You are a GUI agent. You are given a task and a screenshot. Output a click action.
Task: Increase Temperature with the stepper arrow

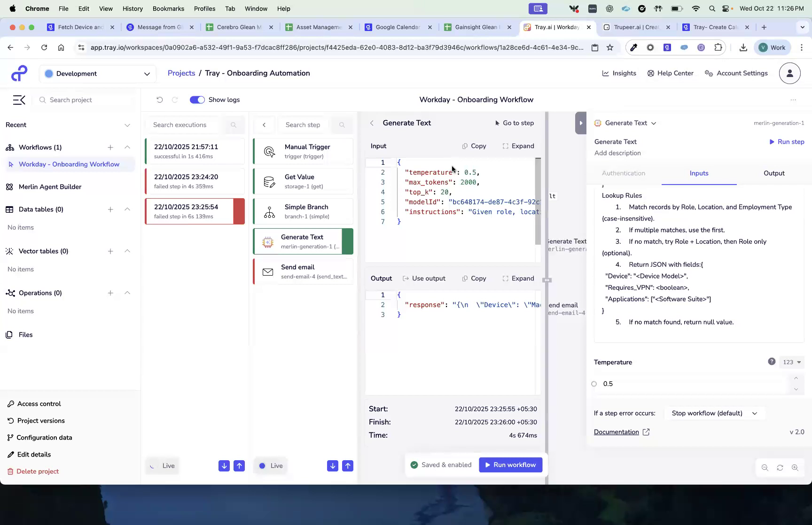796,378
